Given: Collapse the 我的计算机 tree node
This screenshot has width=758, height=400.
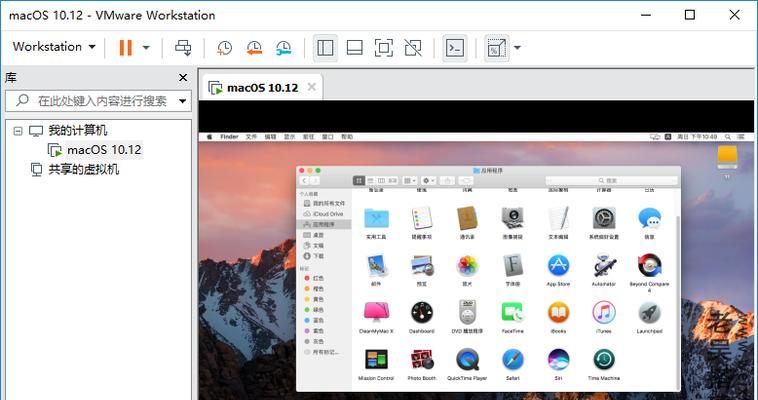Looking at the screenshot, I should tap(18, 131).
